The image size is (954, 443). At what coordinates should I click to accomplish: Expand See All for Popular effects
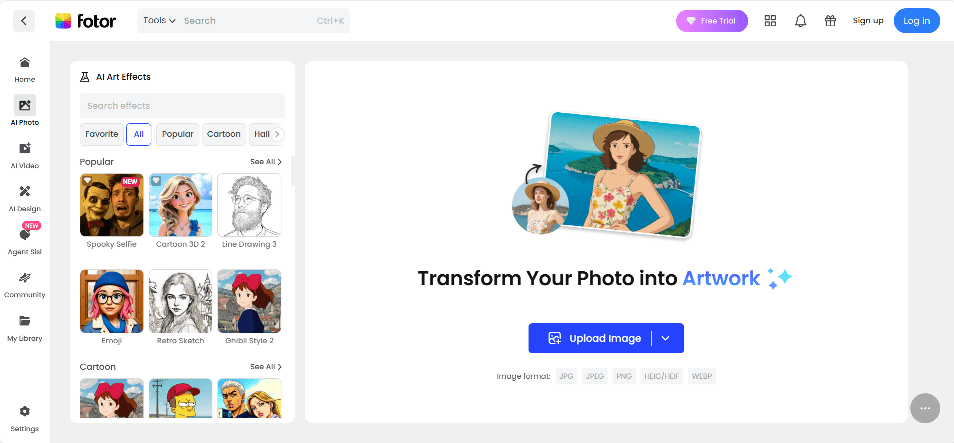(265, 162)
